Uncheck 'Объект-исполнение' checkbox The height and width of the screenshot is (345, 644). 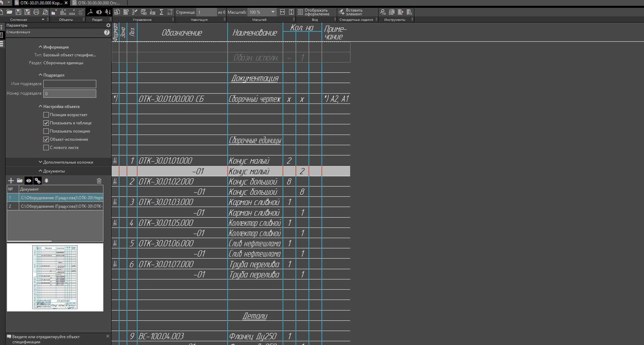pyautogui.click(x=46, y=139)
